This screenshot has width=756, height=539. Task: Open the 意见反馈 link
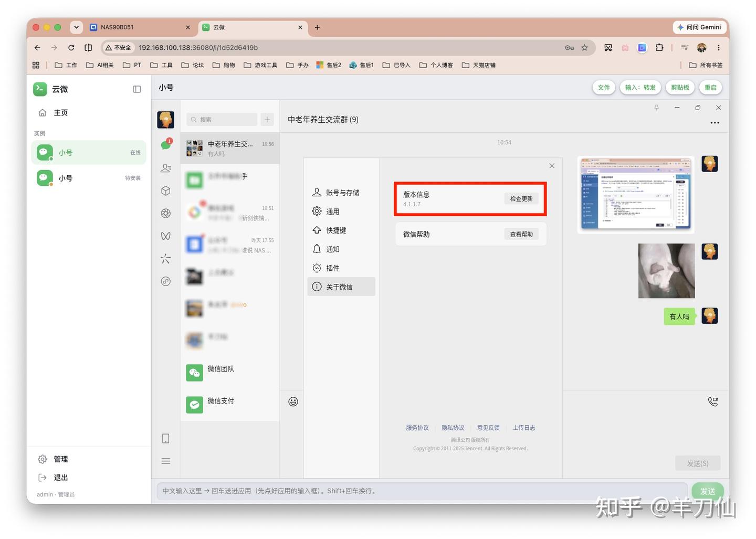click(488, 428)
